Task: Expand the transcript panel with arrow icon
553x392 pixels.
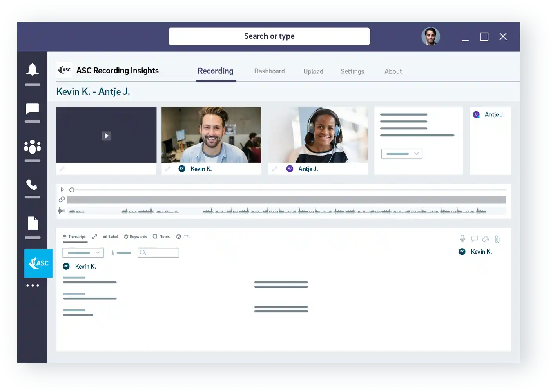Action: 94,237
